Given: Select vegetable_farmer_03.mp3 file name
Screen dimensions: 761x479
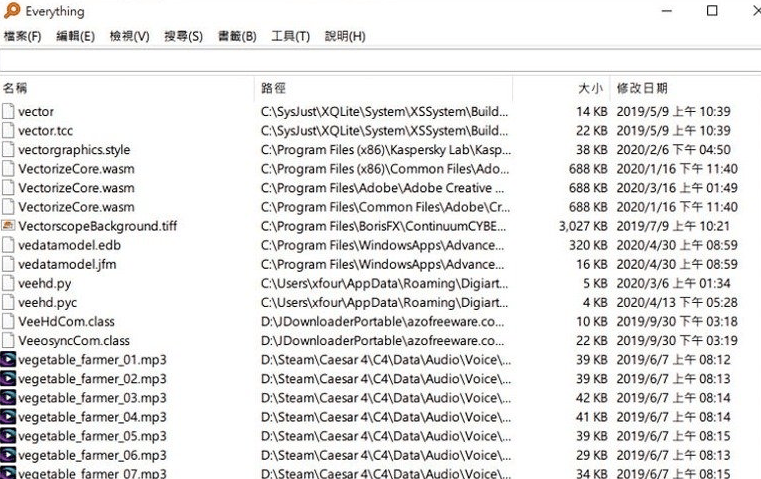Looking at the screenshot, I should pyautogui.click(x=92, y=398).
